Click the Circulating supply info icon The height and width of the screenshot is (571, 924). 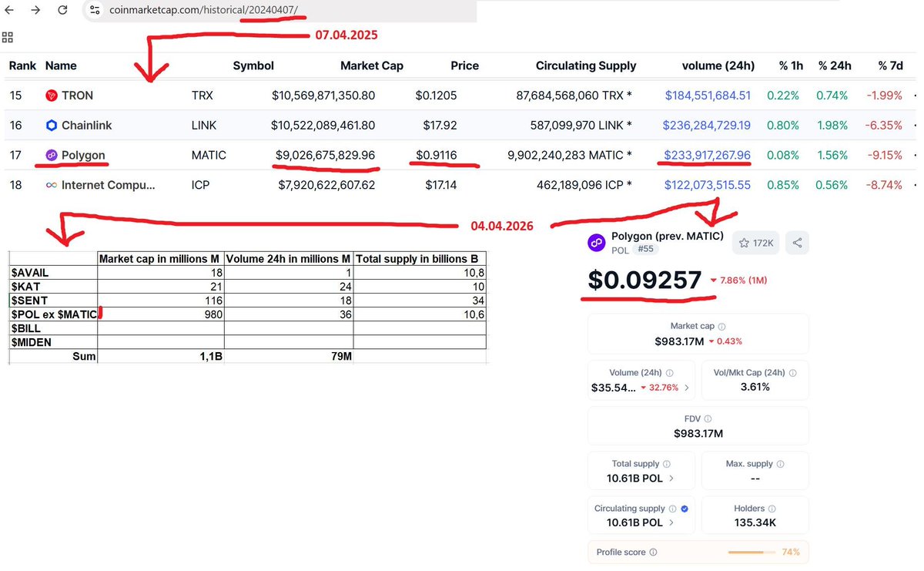click(672, 509)
